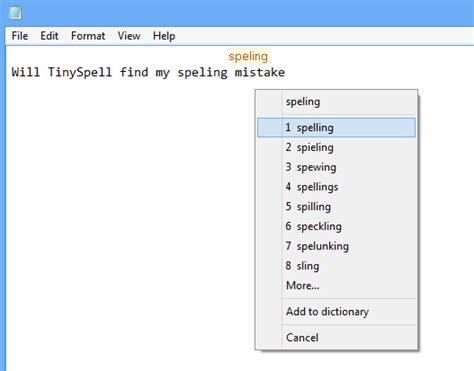The image size is (474, 371).
Task: Choose suggestion 5 'spilling'
Action: [x=336, y=206]
